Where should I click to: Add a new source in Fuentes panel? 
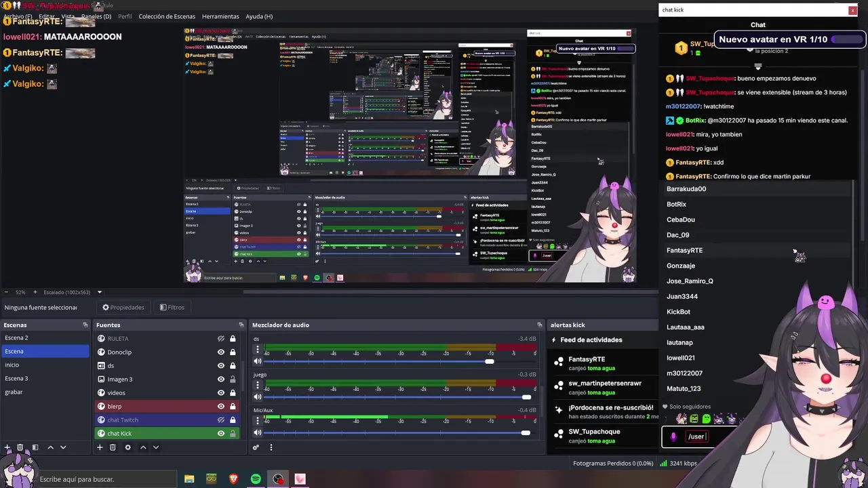[x=100, y=447]
